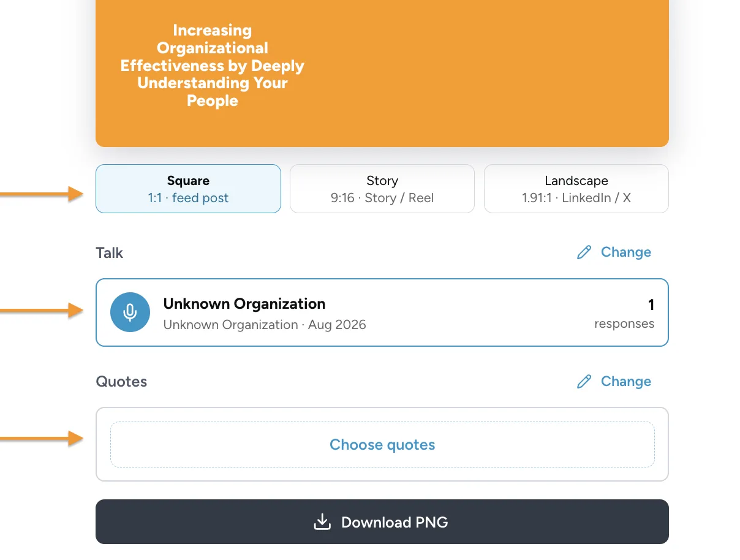The height and width of the screenshot is (560, 740).
Task: Click the '1 responses' count
Action: pyautogui.click(x=624, y=313)
